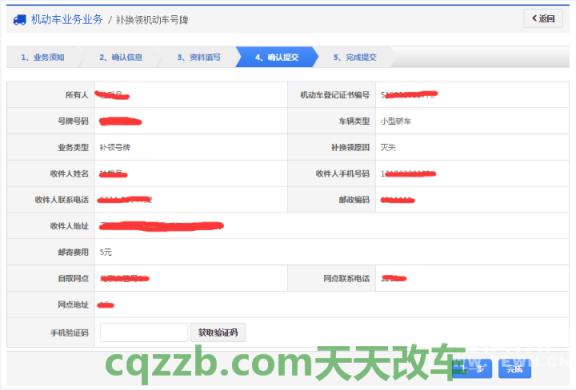Viewport: 576px width, 390px height.
Task: Click the 所有人 field label
Action: pyautogui.click(x=77, y=95)
